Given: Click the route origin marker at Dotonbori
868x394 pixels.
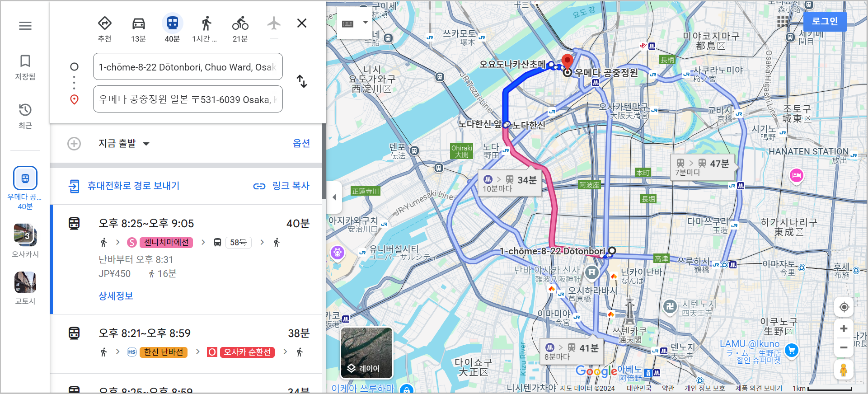Looking at the screenshot, I should 612,251.
